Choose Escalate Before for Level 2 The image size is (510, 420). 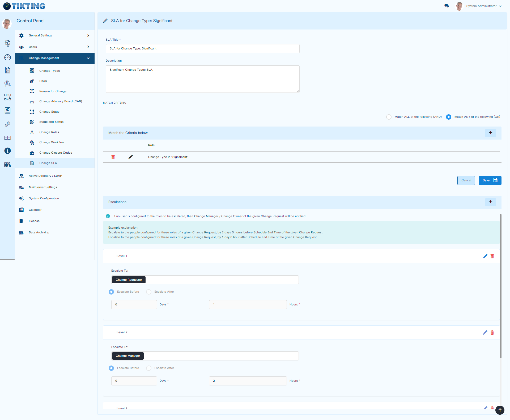click(x=111, y=368)
